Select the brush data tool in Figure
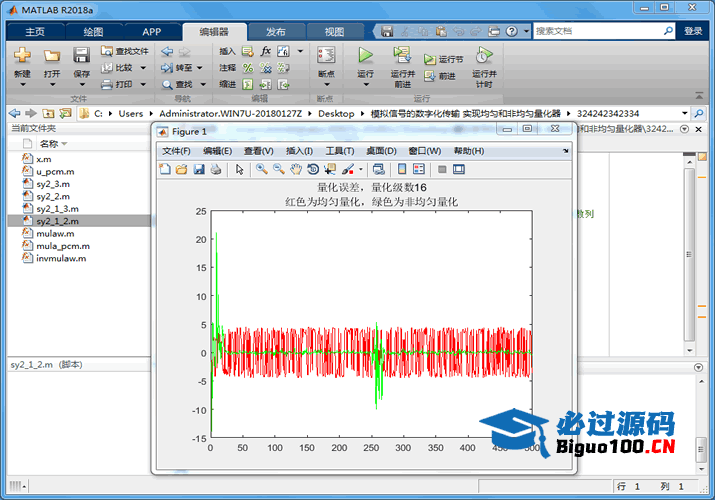This screenshot has width=715, height=500. coord(348,170)
